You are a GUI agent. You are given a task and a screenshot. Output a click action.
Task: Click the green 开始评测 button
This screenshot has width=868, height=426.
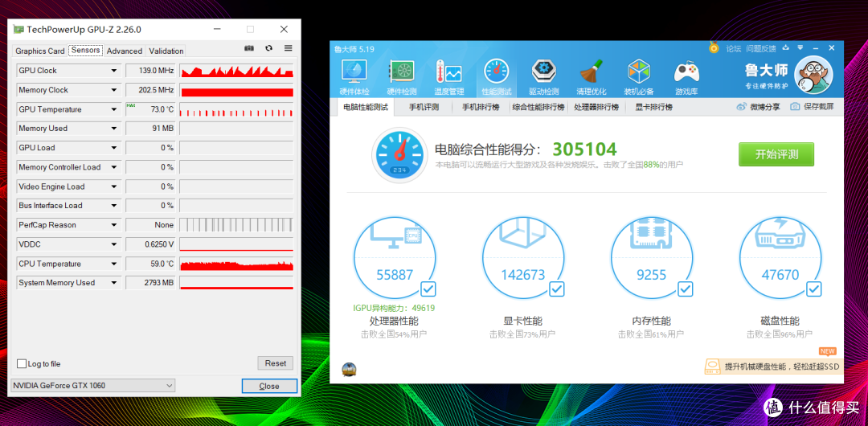click(x=776, y=154)
